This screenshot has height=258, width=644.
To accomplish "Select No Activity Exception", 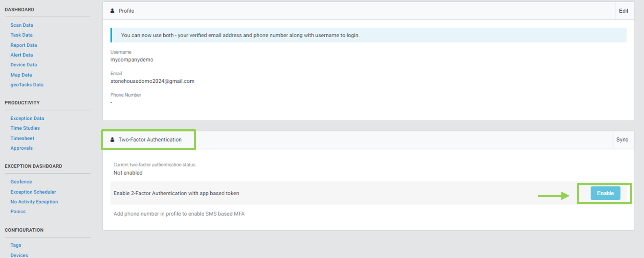I will point(34,202).
